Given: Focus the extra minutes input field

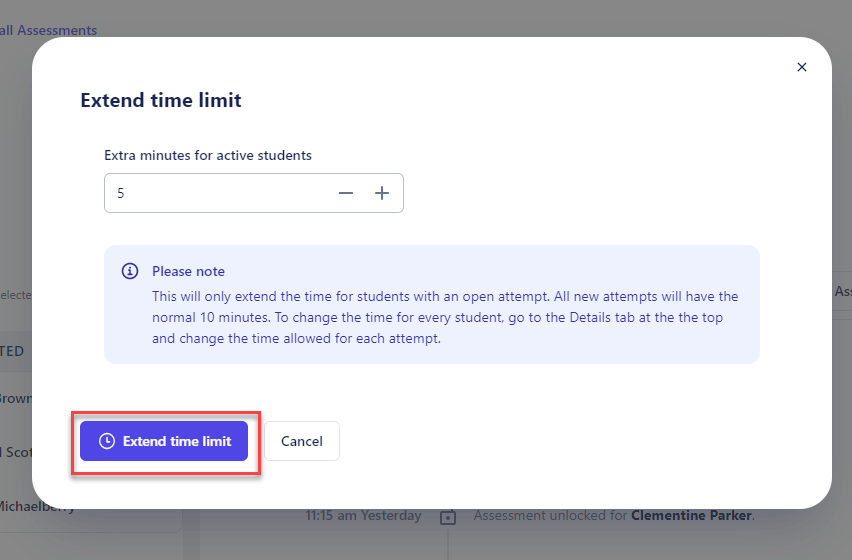Looking at the screenshot, I should tap(217, 193).
